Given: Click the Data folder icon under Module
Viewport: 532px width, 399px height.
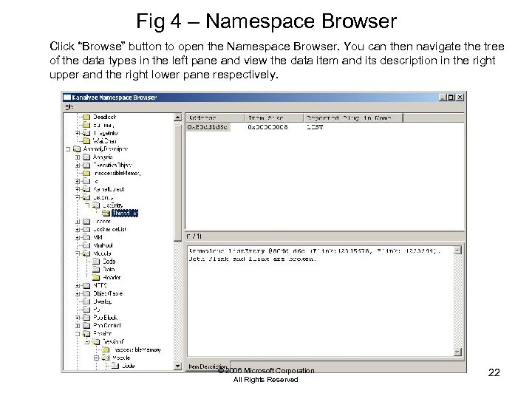Looking at the screenshot, I should coord(96,270).
